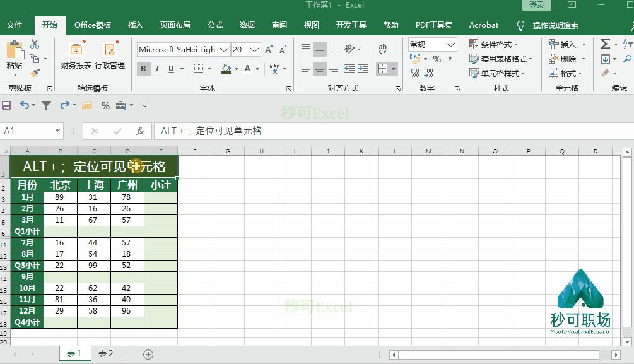Image resolution: width=634 pixels, height=364 pixels.
Task: Switch to the 插入 ribbon tab
Action: click(x=136, y=25)
